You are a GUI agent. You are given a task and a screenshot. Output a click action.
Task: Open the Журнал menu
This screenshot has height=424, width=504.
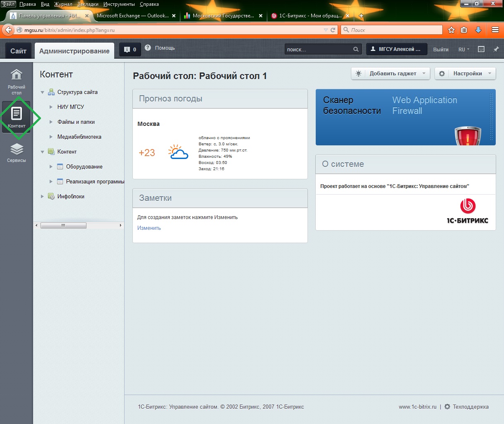click(x=63, y=4)
